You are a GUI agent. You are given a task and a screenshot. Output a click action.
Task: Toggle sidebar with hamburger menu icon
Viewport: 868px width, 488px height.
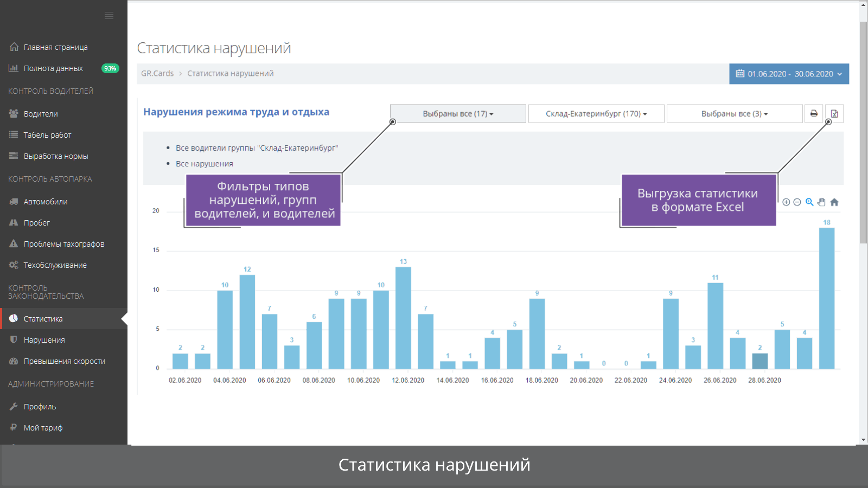coord(109,16)
